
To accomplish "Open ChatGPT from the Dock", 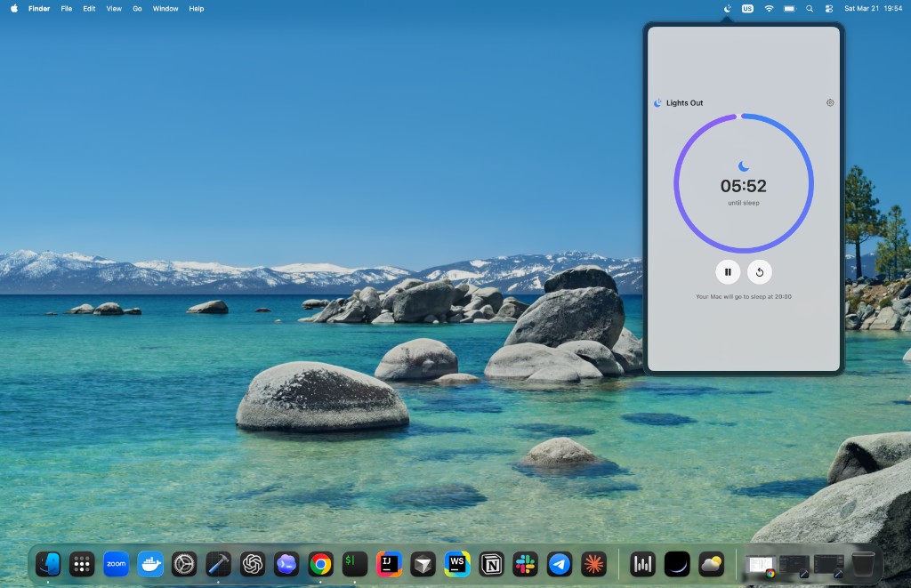I will tap(253, 564).
